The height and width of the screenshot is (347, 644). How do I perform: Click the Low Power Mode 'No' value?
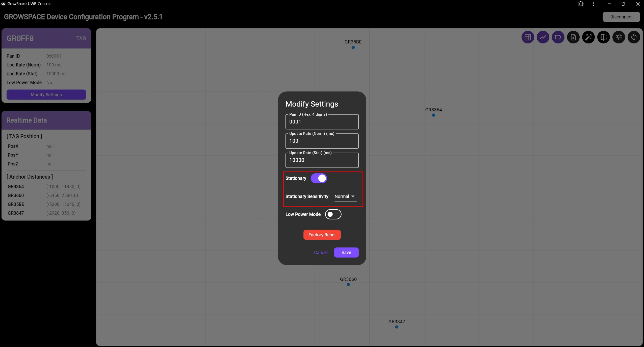(x=49, y=83)
